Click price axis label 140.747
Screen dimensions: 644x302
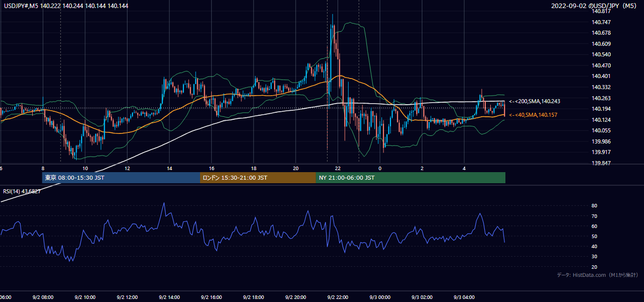click(x=602, y=22)
